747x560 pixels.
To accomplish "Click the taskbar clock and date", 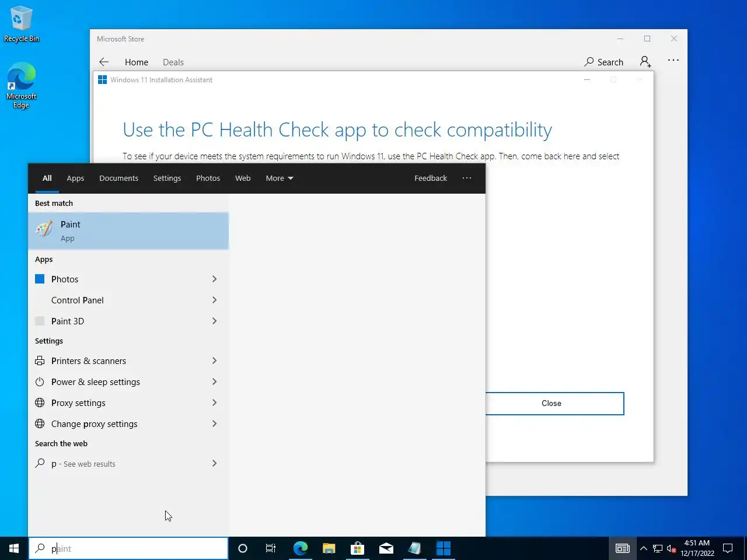I will (697, 548).
